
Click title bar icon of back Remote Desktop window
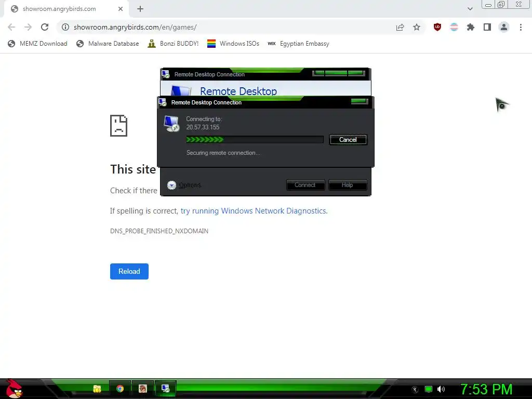click(166, 74)
